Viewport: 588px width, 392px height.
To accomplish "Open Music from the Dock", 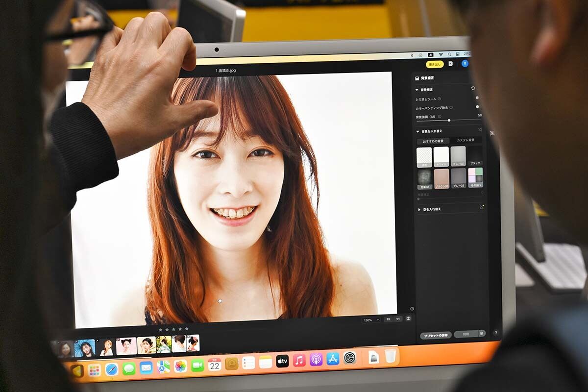I will tap(299, 360).
